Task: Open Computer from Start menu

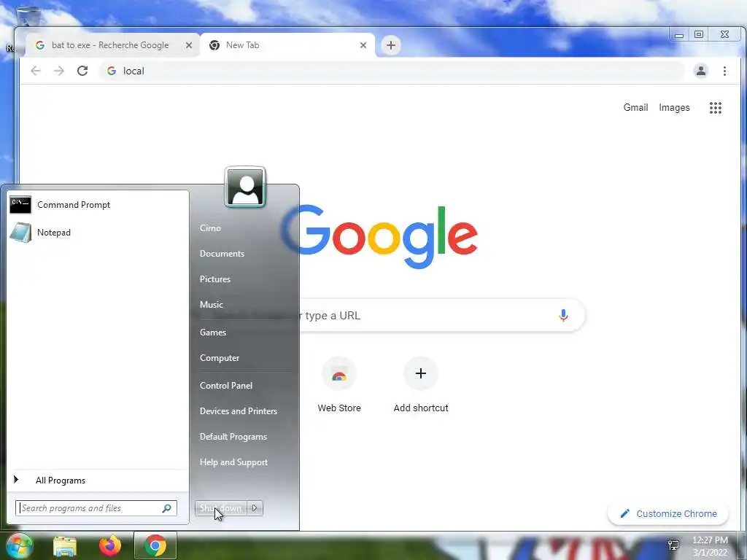Action: coord(219,357)
